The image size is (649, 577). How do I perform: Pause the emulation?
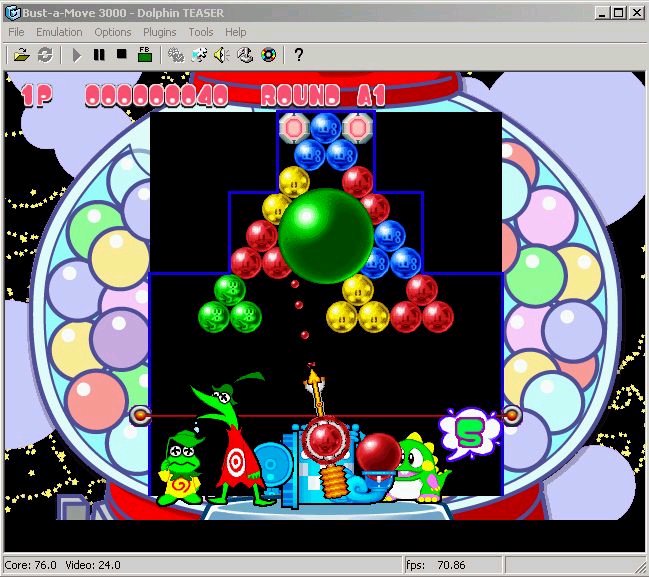[x=99, y=54]
